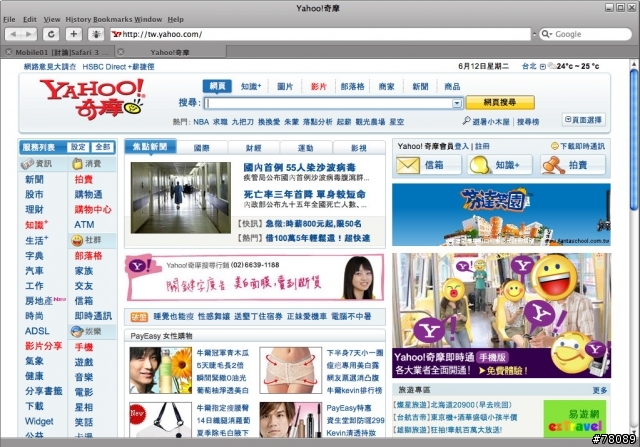Screen dimensions: 640x447
Task: Reload the page with the refresh button
Action: coord(51,34)
